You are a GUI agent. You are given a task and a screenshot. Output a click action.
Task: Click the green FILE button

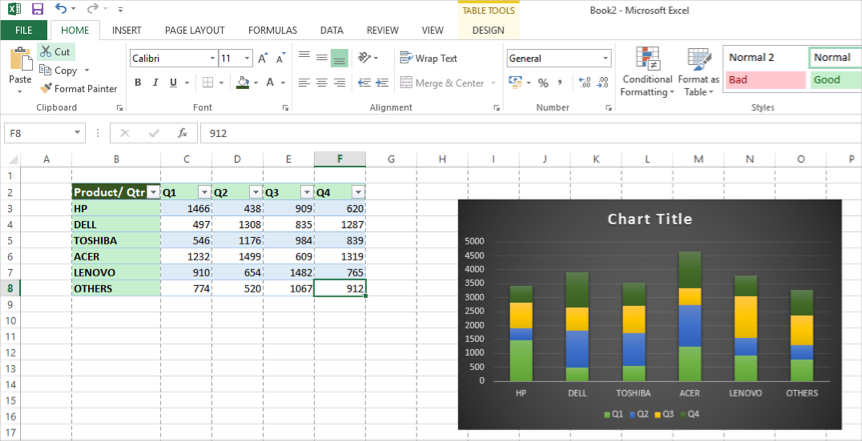point(23,30)
